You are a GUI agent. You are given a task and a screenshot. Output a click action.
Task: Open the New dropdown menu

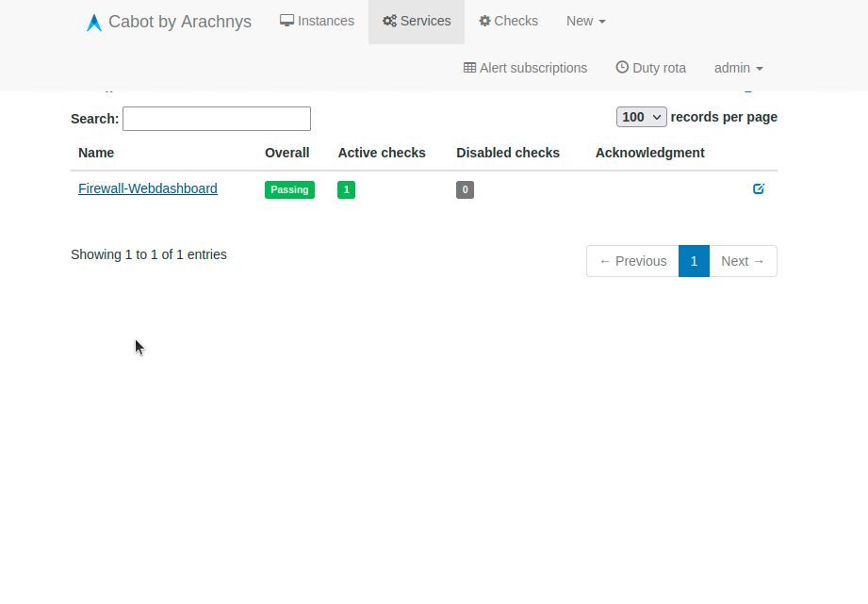pos(585,20)
